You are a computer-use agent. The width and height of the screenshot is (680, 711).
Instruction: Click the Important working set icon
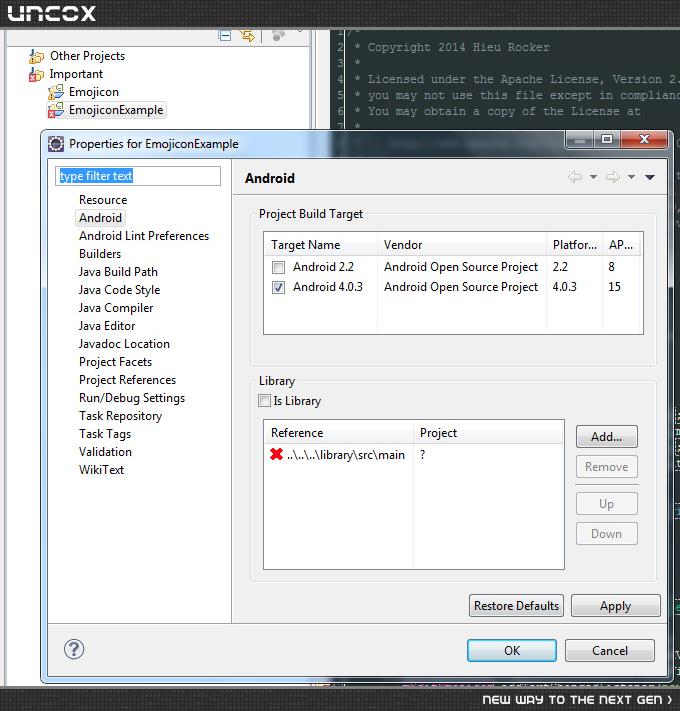[x=36, y=74]
